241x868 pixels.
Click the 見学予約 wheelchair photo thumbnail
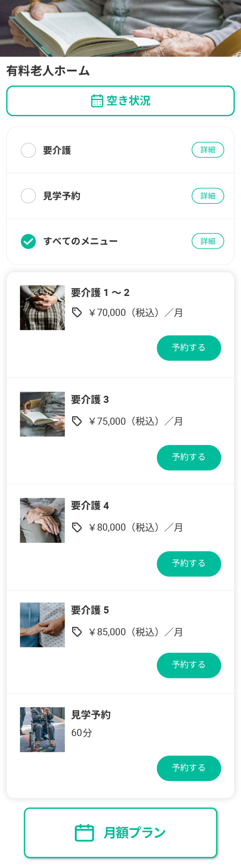(42, 729)
